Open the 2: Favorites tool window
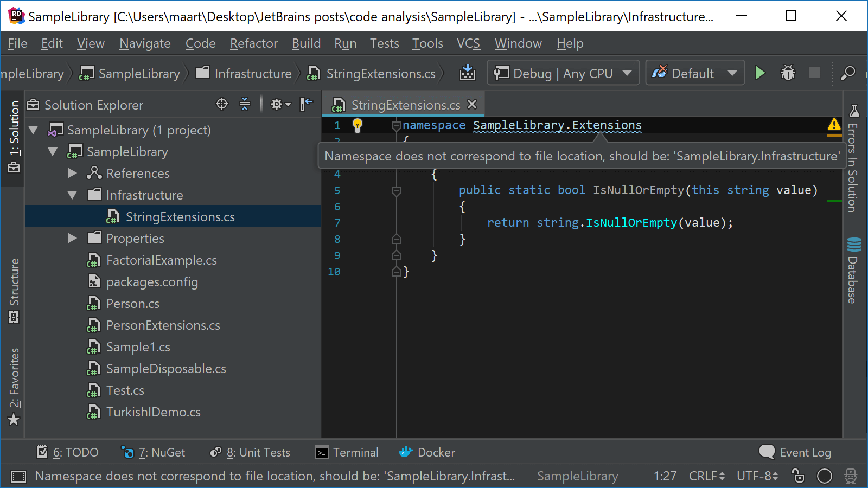868x488 pixels. [x=14, y=387]
